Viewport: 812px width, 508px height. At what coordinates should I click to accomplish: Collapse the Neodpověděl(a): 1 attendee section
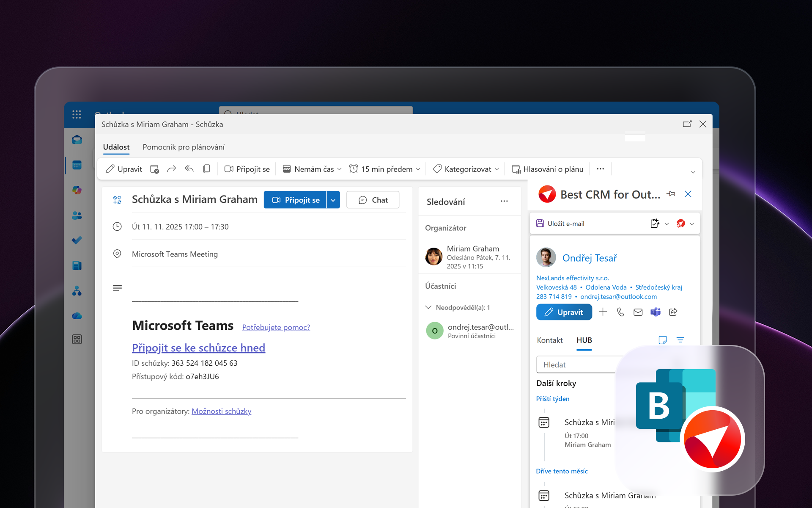coord(429,307)
